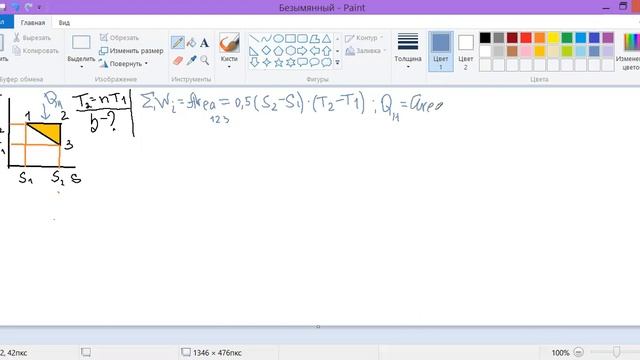Choose the Rounded rectangle shape
Screen dimensions: 640x360
pyautogui.click(x=302, y=39)
